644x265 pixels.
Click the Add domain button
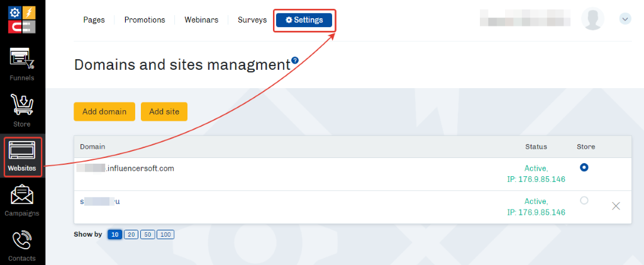pos(104,111)
